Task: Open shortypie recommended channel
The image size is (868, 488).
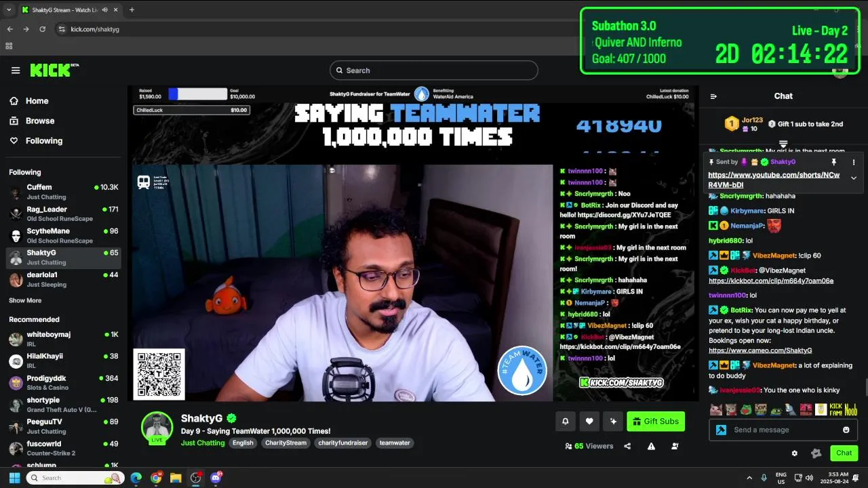Action: pyautogui.click(x=64, y=405)
